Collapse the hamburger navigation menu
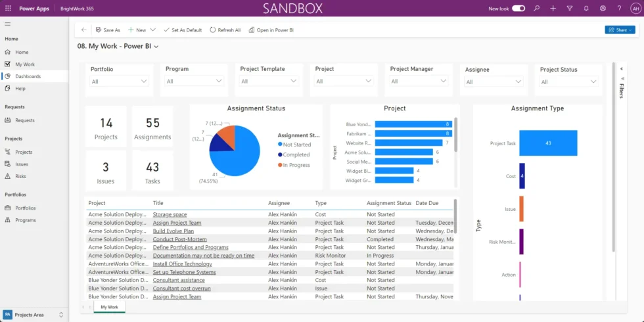Image resolution: width=644 pixels, height=322 pixels. (x=8, y=24)
